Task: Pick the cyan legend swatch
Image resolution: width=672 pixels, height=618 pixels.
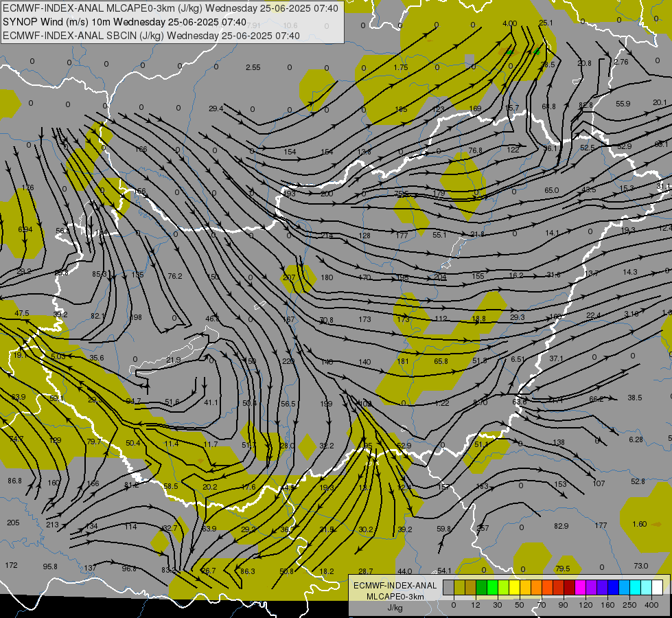Action: coord(635,588)
